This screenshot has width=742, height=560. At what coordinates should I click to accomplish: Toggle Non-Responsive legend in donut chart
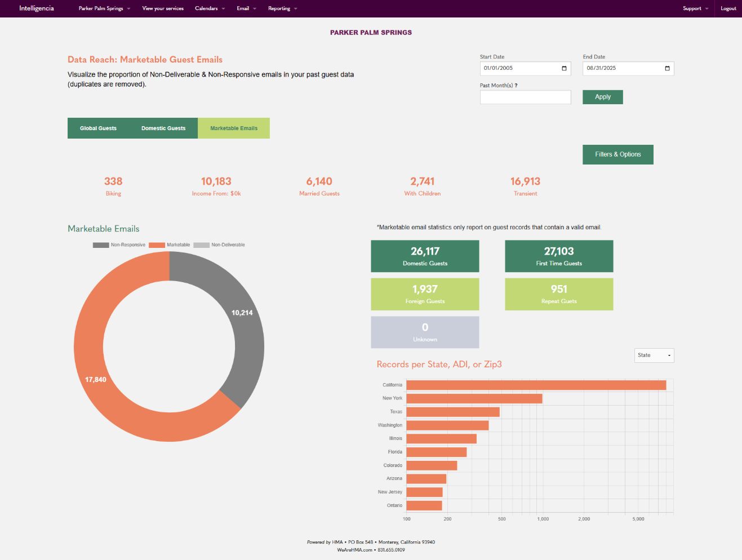pos(119,245)
